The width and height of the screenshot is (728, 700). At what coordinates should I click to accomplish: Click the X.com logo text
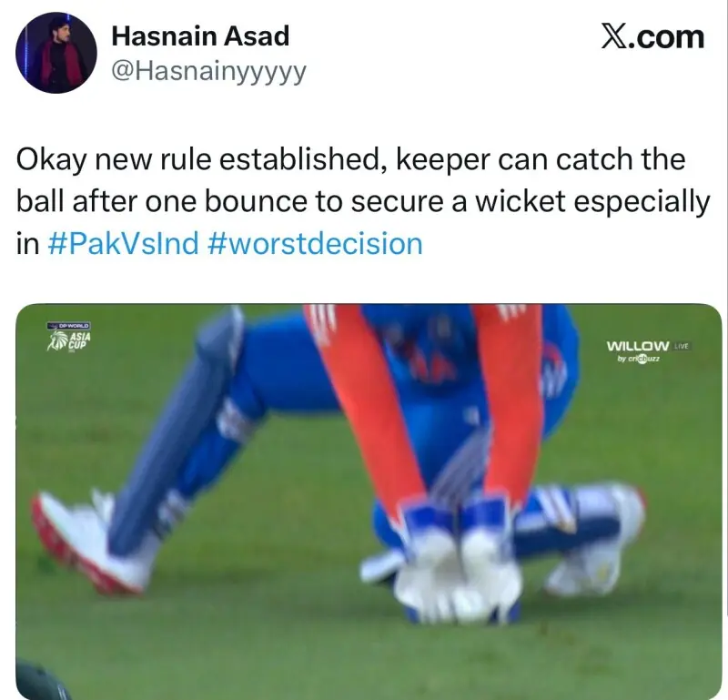[x=652, y=37]
